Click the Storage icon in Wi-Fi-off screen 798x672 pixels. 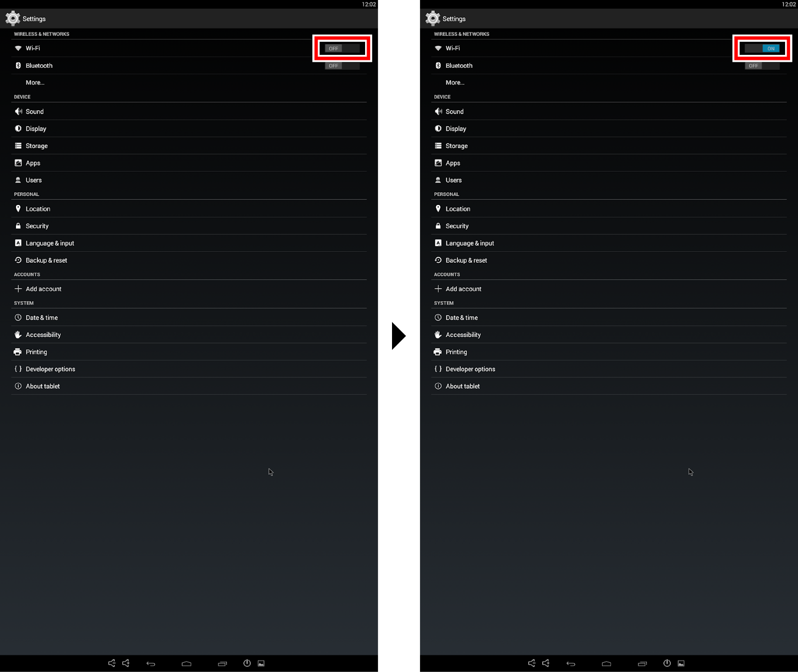pos(18,146)
